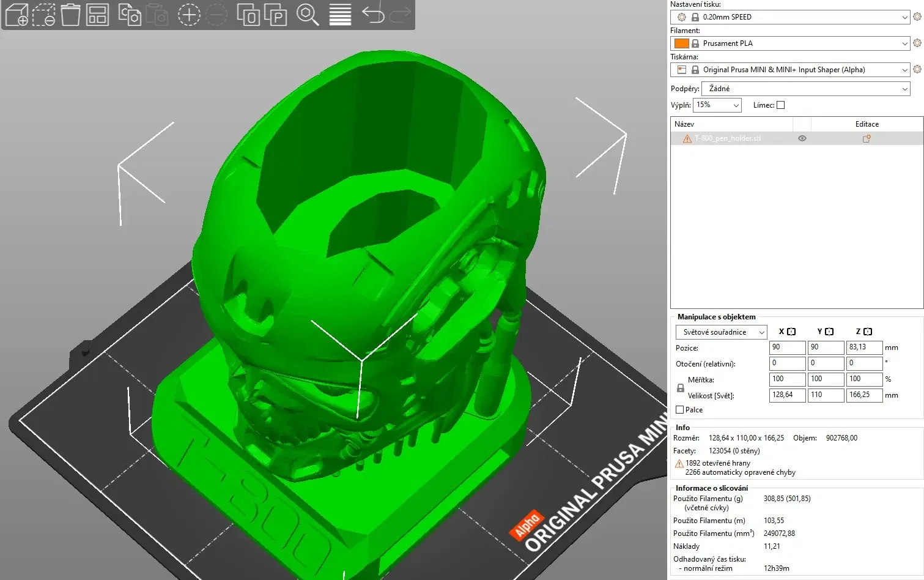This screenshot has height=580, width=924.
Task: Click the Pozice Y field
Action: click(x=826, y=348)
